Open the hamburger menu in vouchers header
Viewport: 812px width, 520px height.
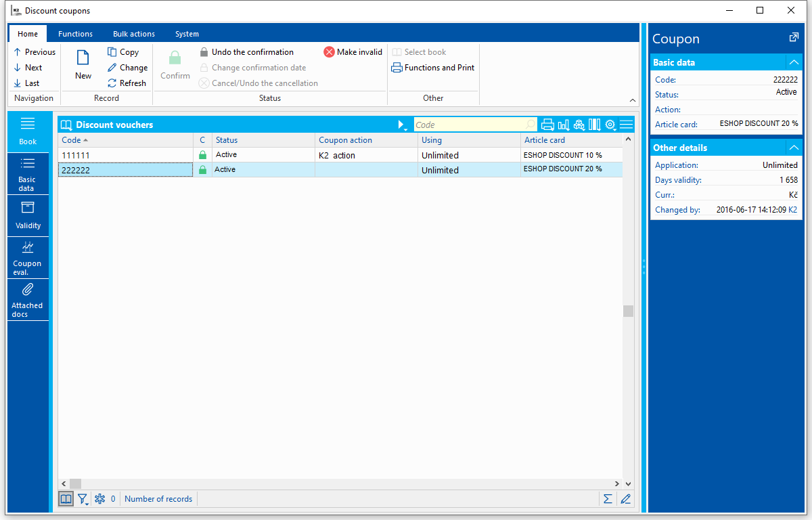626,125
